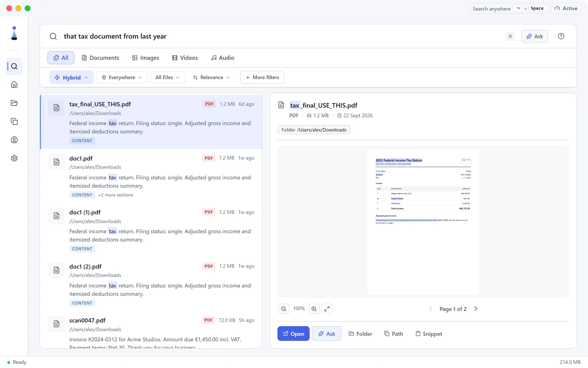Click the Ask button in search bar
Screen dimensions: 588x368
coord(535,36)
